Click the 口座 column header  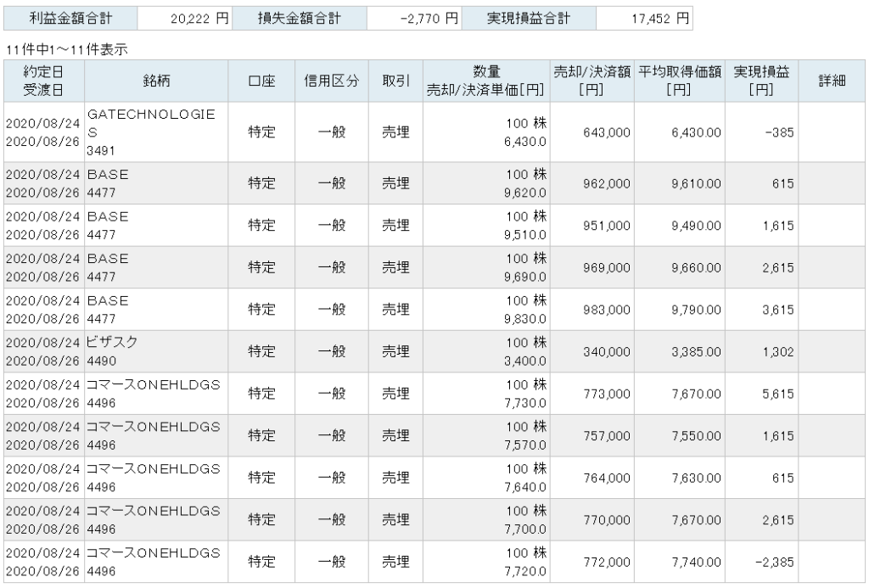[261, 81]
